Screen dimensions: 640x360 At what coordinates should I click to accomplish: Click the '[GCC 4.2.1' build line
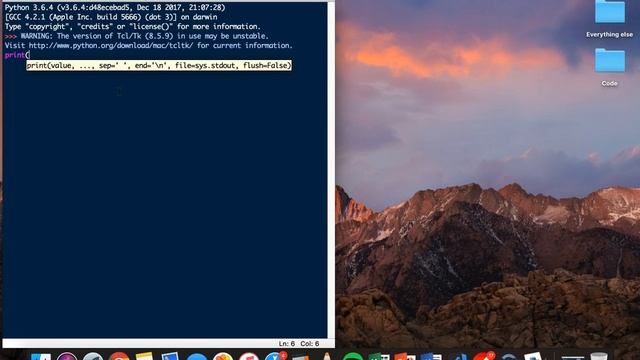point(111,17)
